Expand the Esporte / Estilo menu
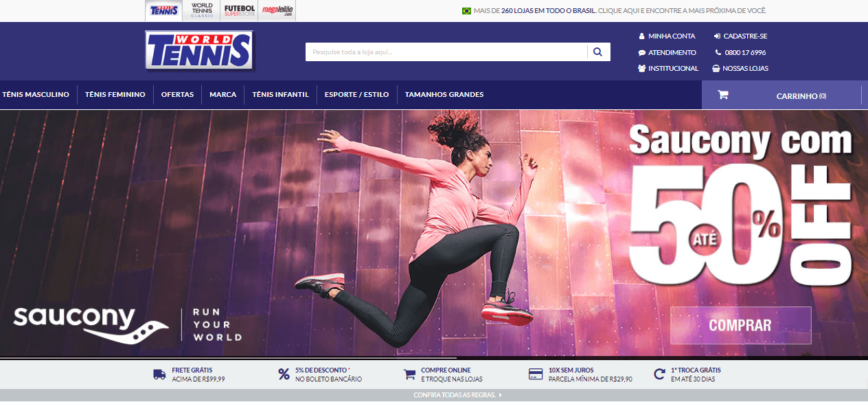Viewport: 868px width, 411px height. click(356, 95)
